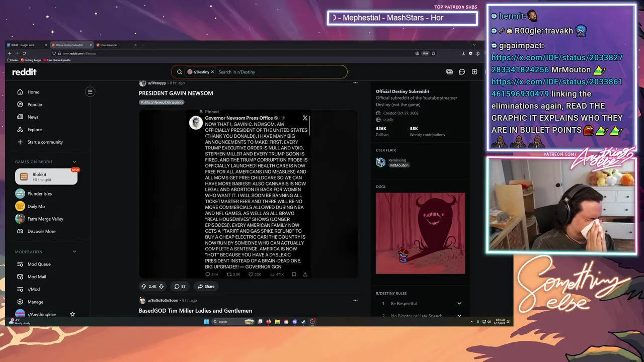The height and width of the screenshot is (362, 644).
Task: Open DGGL sidebar artwork image
Action: click(x=420, y=233)
